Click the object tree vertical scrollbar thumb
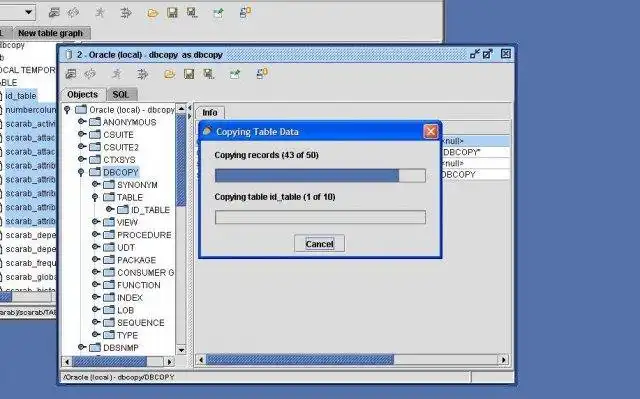 click(x=181, y=160)
